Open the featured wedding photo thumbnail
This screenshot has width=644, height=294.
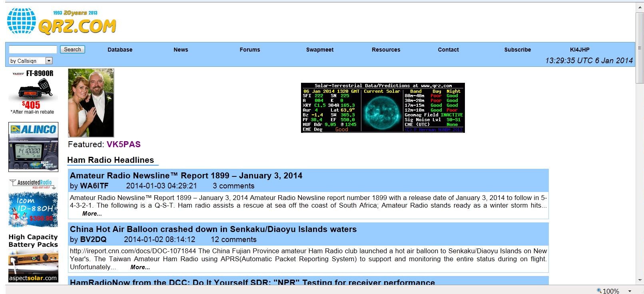coord(91,103)
